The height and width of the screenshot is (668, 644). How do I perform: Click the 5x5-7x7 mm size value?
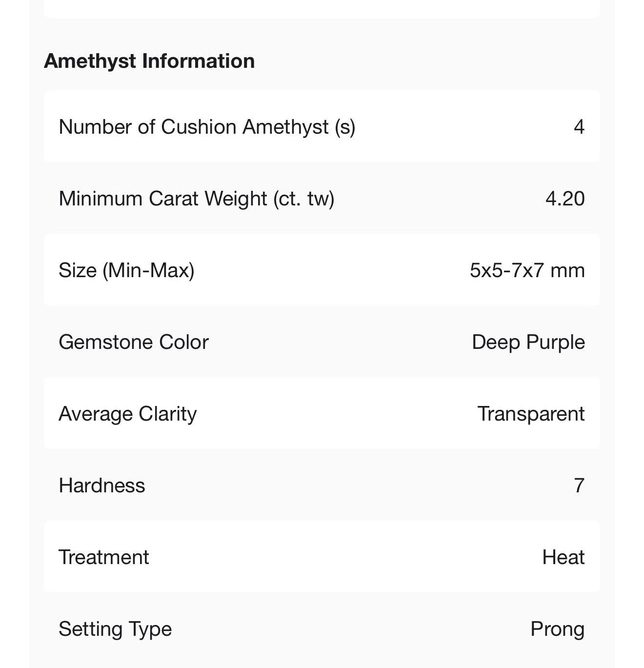[527, 270]
